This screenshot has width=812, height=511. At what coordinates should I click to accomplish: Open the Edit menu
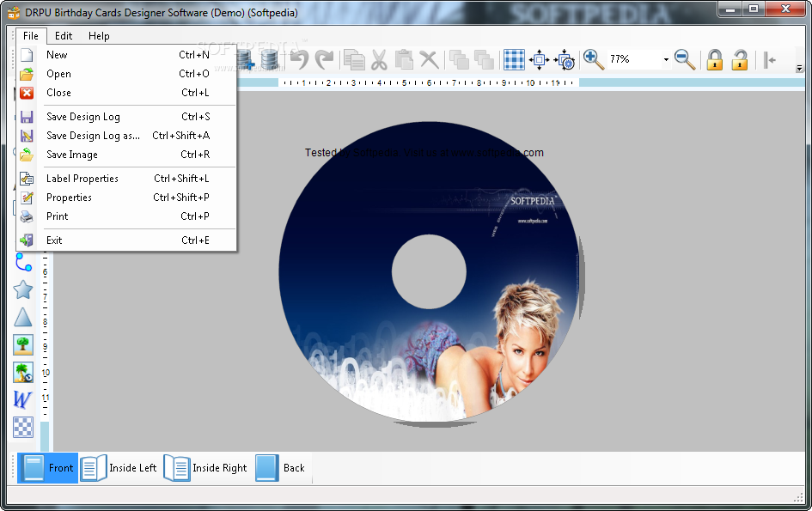[64, 36]
